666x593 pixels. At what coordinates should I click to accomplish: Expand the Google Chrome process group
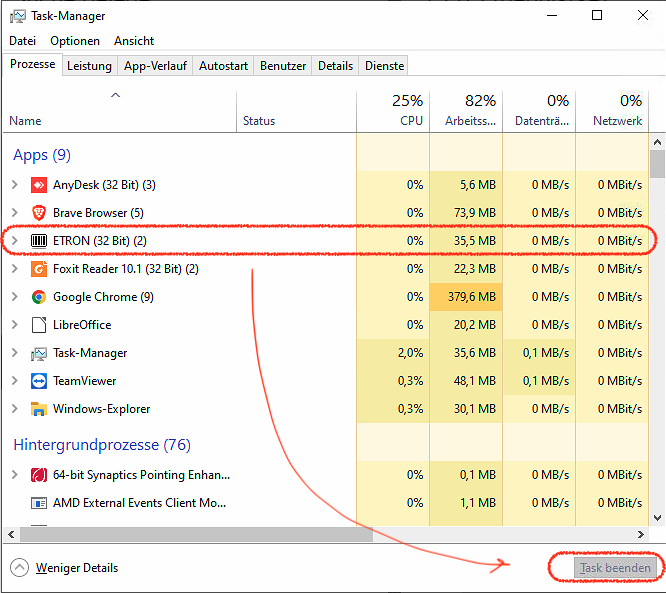pos(14,297)
